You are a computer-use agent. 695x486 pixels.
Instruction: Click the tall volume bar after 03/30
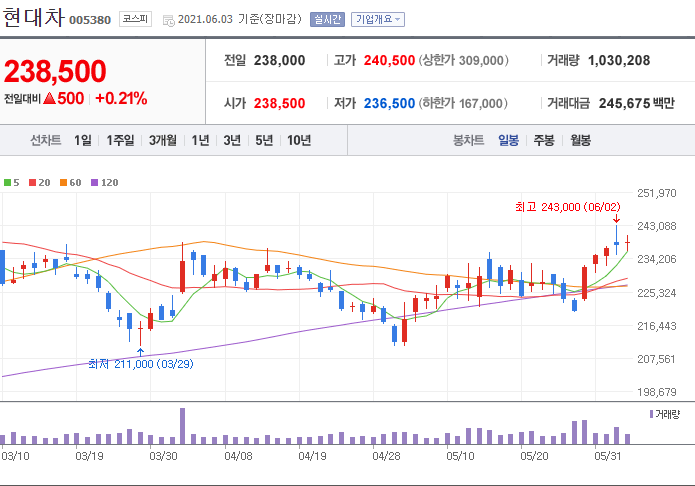(x=182, y=426)
